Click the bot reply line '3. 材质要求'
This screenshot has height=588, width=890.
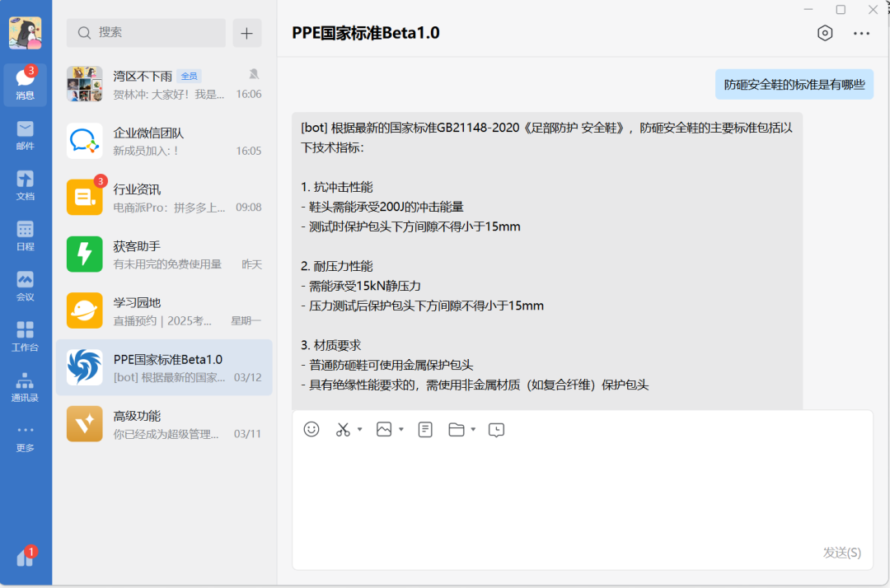331,345
